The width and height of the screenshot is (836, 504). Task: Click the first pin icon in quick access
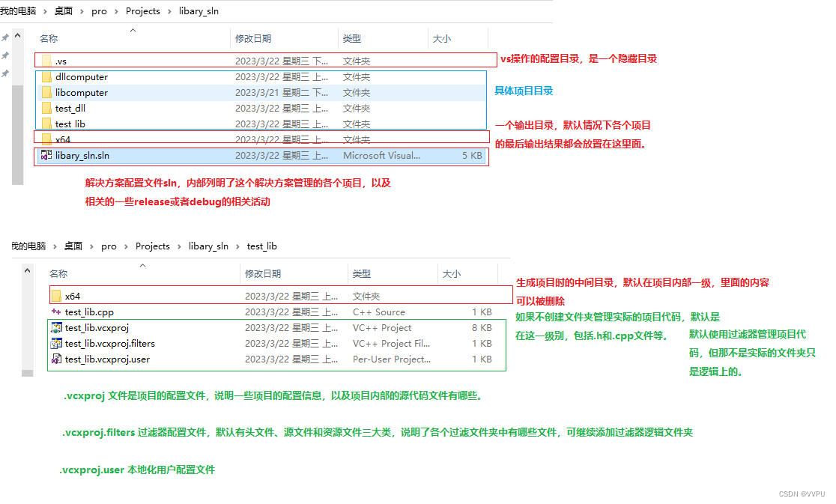(x=5, y=38)
